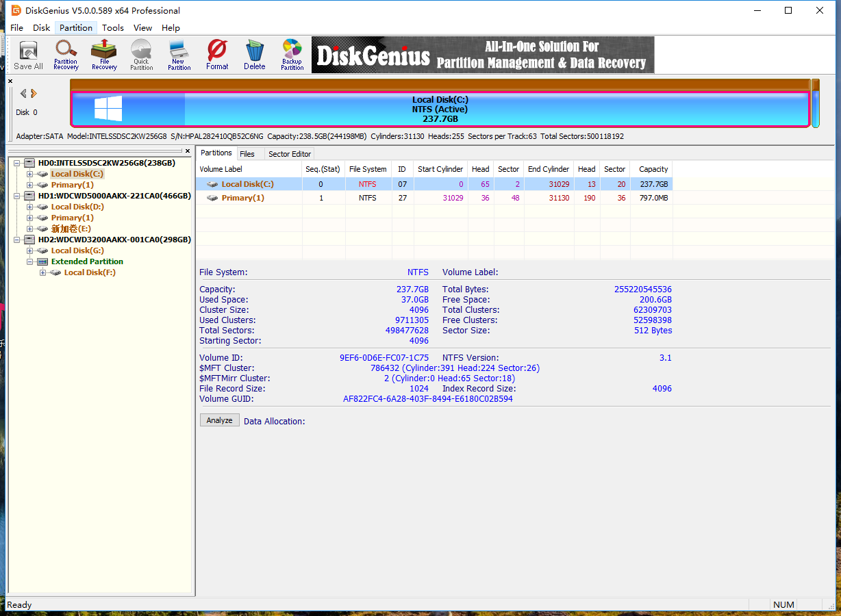Image resolution: width=841 pixels, height=616 pixels.
Task: Collapse the Extended Partition node
Action: coord(30,261)
